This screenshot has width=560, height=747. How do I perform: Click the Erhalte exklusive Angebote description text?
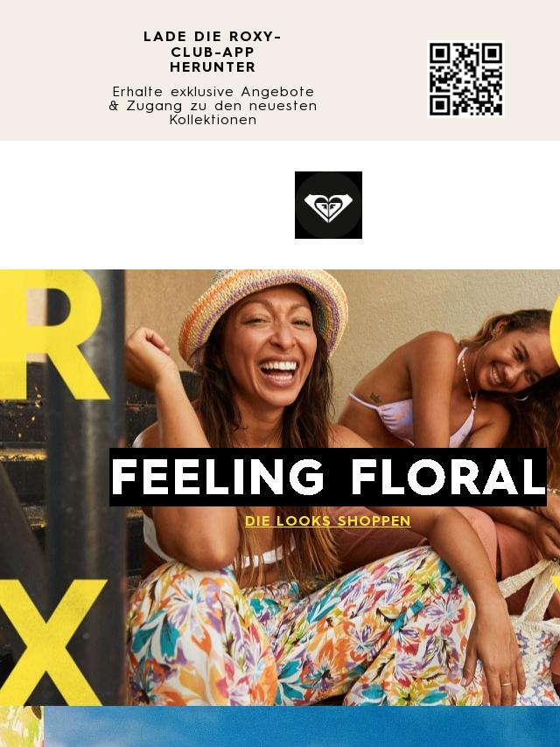click(x=213, y=105)
